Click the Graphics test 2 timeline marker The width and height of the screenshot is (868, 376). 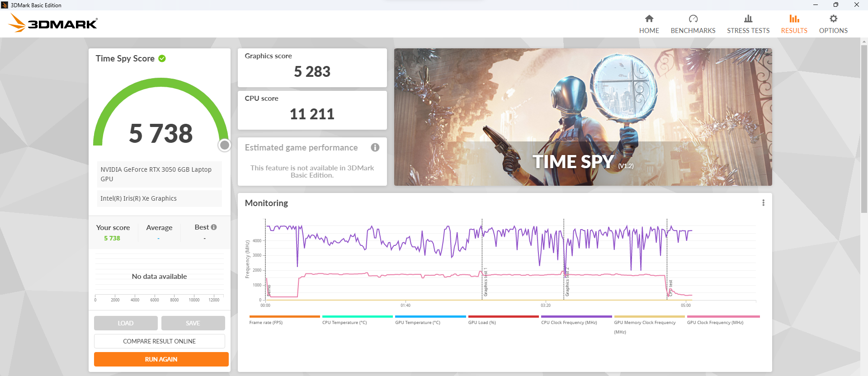tap(567, 282)
